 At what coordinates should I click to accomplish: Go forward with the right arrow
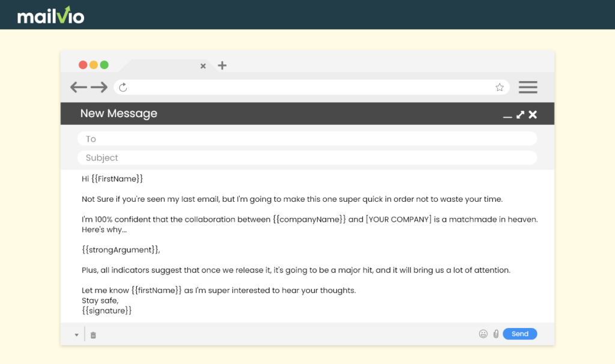coord(99,87)
